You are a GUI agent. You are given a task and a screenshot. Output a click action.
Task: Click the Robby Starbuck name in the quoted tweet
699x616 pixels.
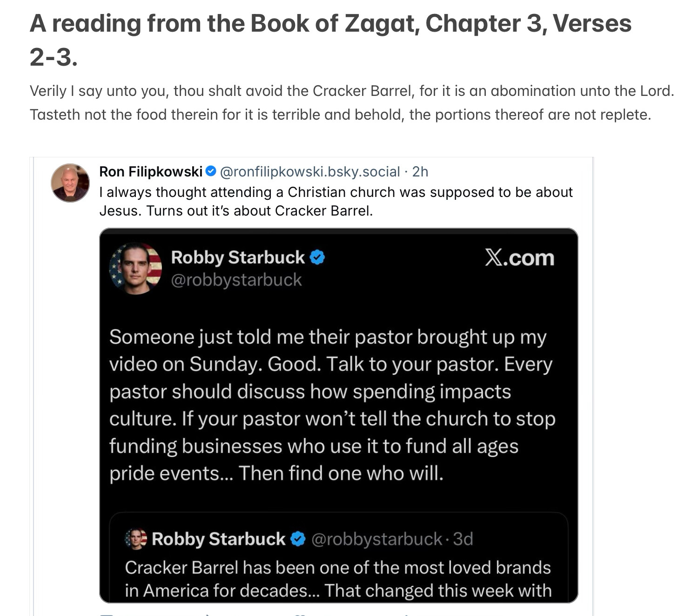218,539
